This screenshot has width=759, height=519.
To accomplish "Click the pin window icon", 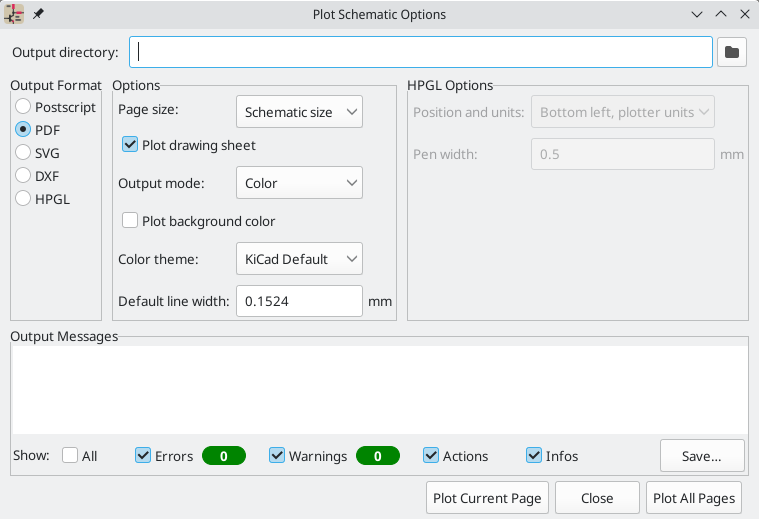I will pos(38,14).
